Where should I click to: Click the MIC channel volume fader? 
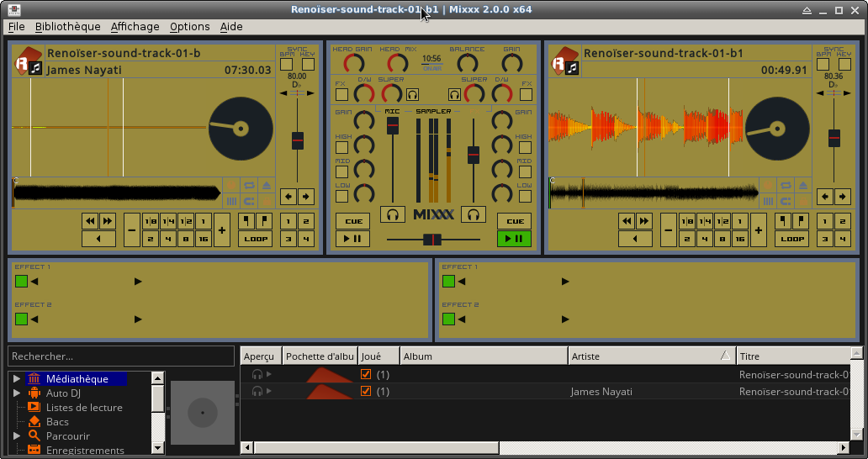pyautogui.click(x=393, y=125)
